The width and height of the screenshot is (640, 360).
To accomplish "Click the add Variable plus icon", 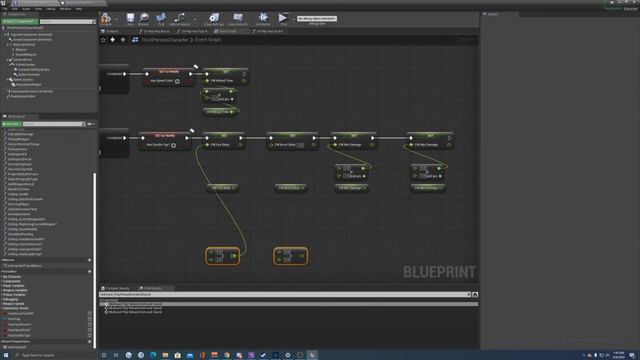I will pos(89,271).
